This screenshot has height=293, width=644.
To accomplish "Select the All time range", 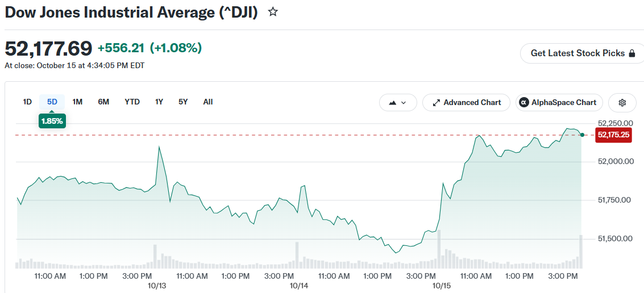I will pyautogui.click(x=208, y=102).
